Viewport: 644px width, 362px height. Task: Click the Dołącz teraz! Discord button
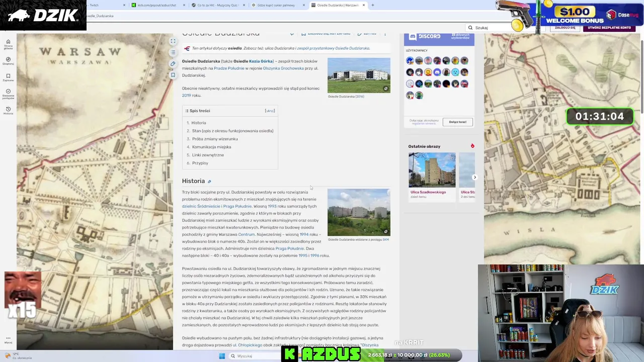click(458, 122)
